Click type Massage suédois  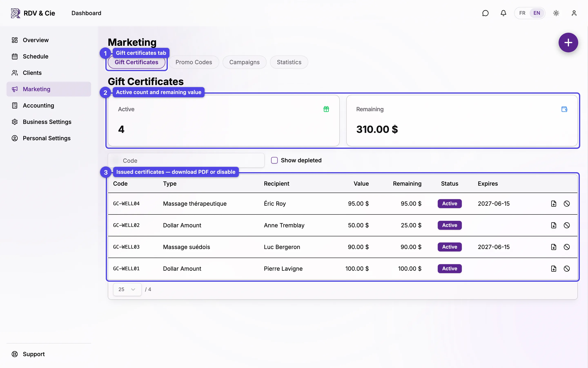[186, 247]
